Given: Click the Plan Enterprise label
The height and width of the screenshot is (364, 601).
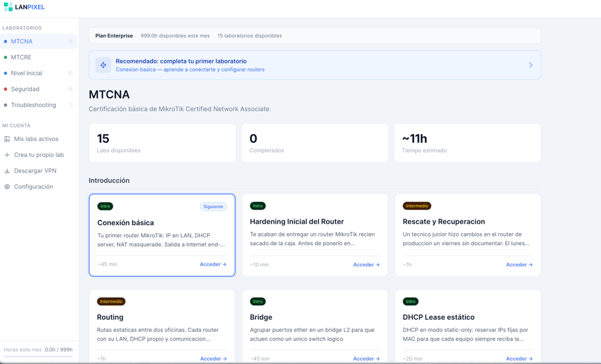Looking at the screenshot, I should pos(114,35).
